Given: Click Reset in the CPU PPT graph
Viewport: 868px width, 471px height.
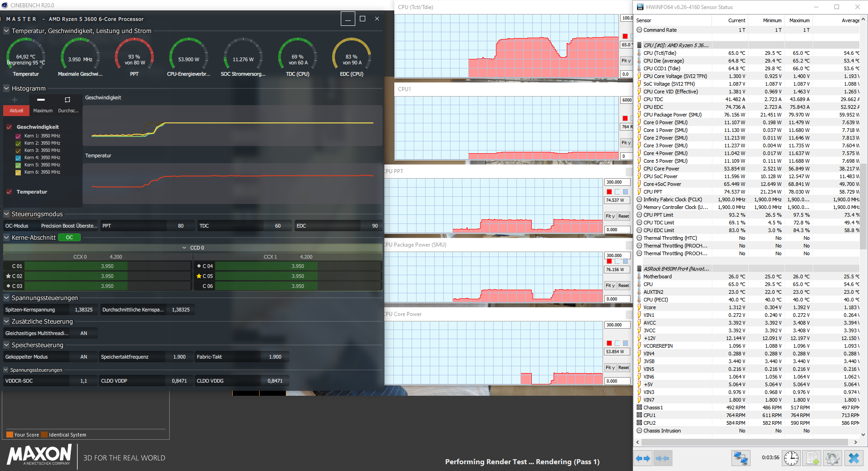Looking at the screenshot, I should 624,216.
